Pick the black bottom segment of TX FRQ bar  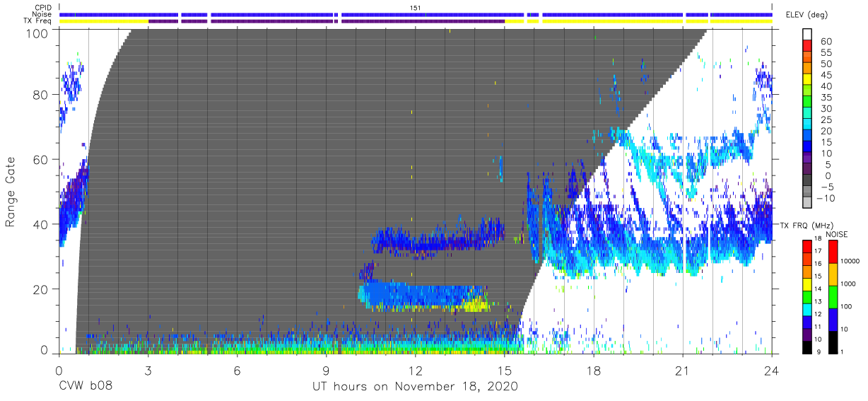point(808,347)
